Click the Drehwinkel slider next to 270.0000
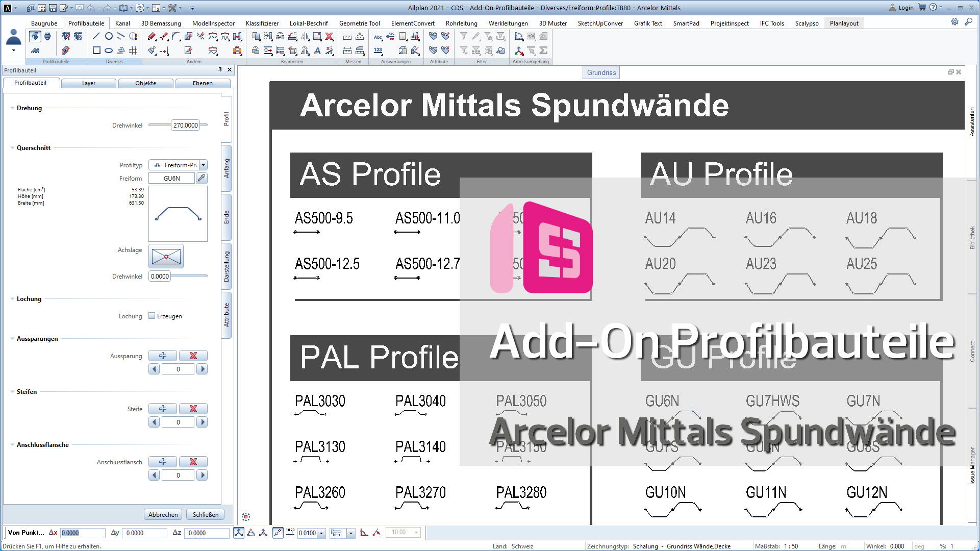Image resolution: width=980 pixels, height=551 pixels. [160, 125]
